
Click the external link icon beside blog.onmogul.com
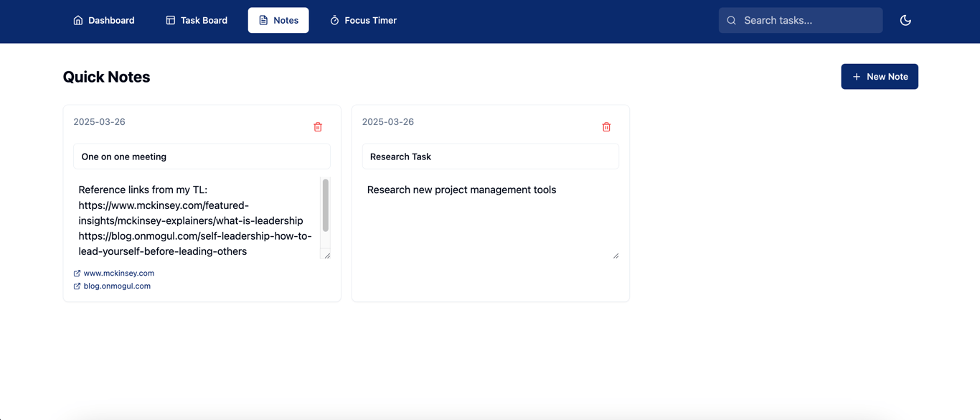pyautogui.click(x=76, y=286)
